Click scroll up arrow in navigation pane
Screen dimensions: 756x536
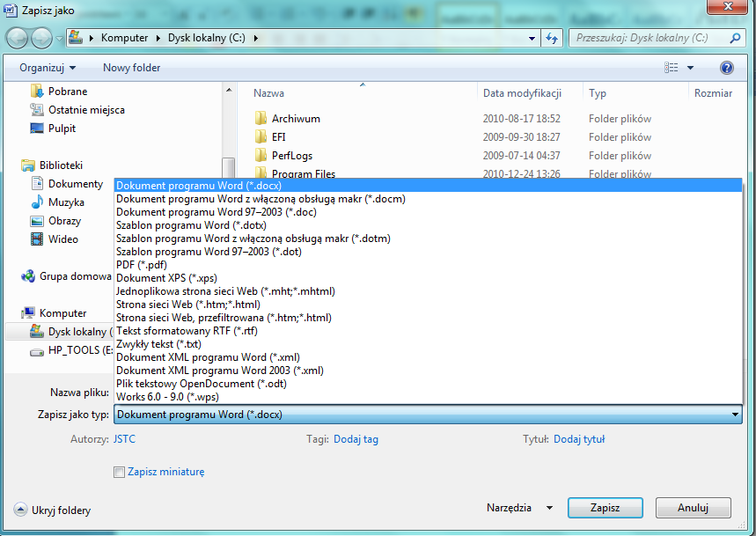coord(229,90)
